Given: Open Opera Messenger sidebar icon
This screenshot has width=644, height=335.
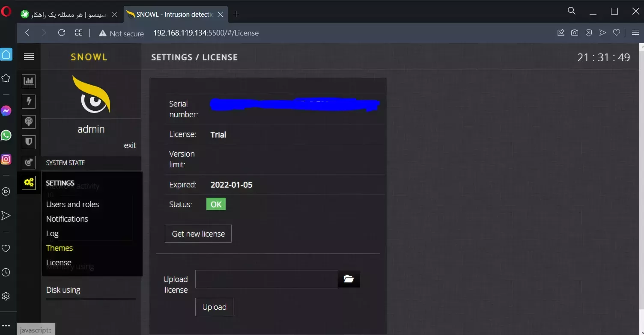Looking at the screenshot, I should coord(6,111).
